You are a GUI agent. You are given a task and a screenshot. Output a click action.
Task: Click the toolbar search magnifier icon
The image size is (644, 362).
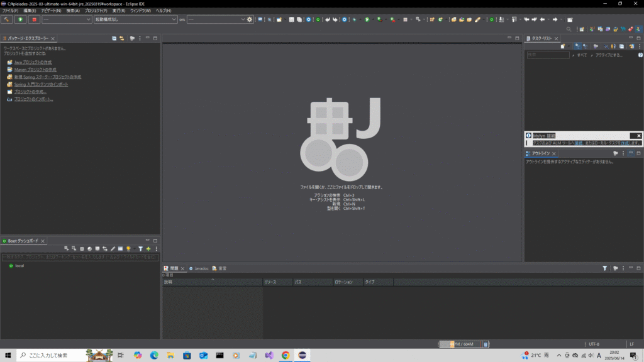(569, 29)
